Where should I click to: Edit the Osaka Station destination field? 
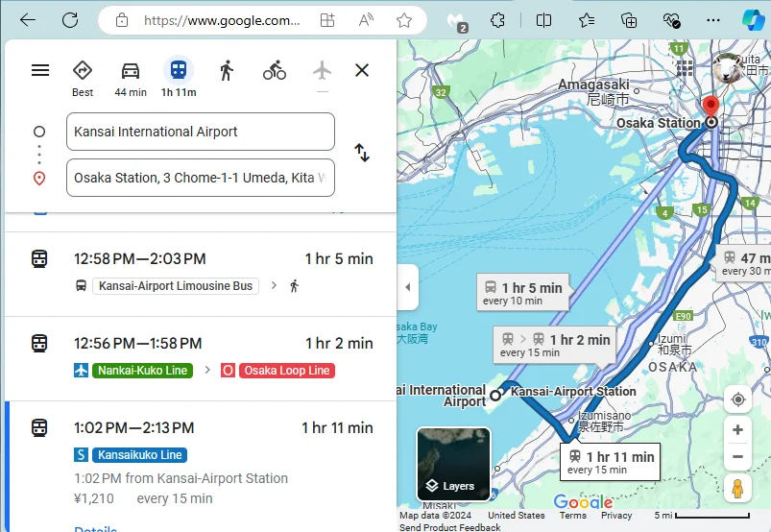(x=201, y=178)
